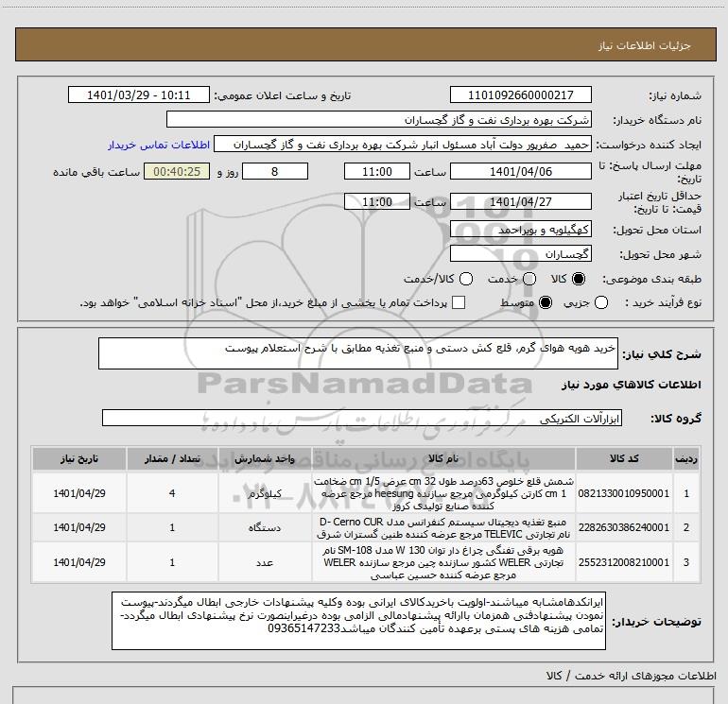Select the کالا radio button

[579, 279]
